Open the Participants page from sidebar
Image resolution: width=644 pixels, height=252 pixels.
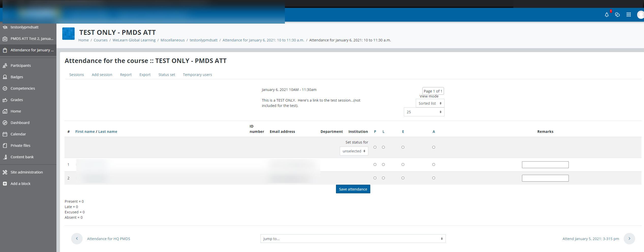(20, 65)
